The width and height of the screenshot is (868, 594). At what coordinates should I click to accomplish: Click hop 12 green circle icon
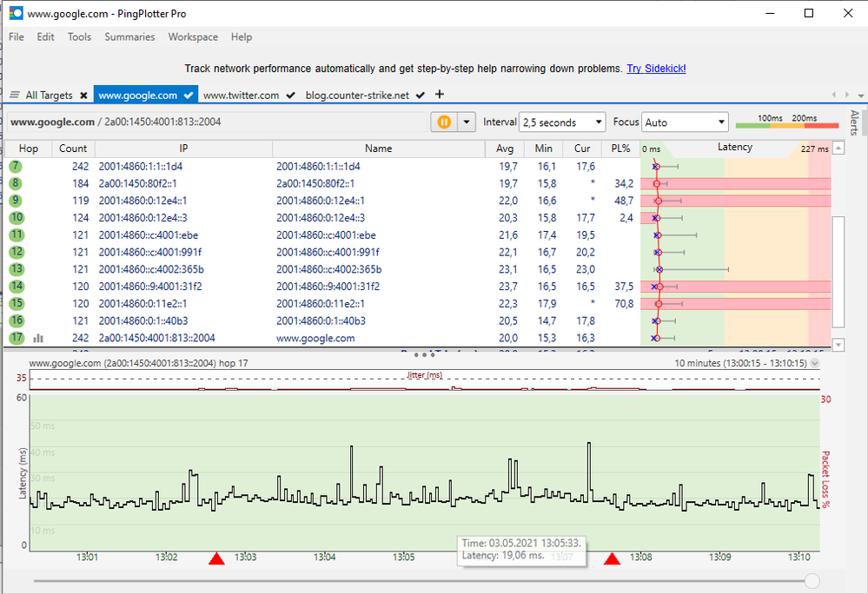(x=17, y=252)
